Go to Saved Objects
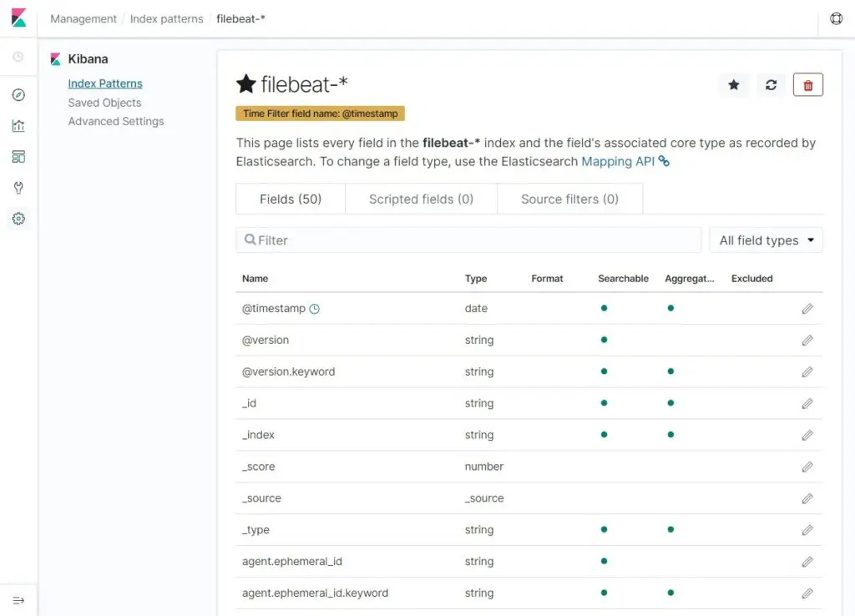This screenshot has height=616, width=855. [x=104, y=103]
